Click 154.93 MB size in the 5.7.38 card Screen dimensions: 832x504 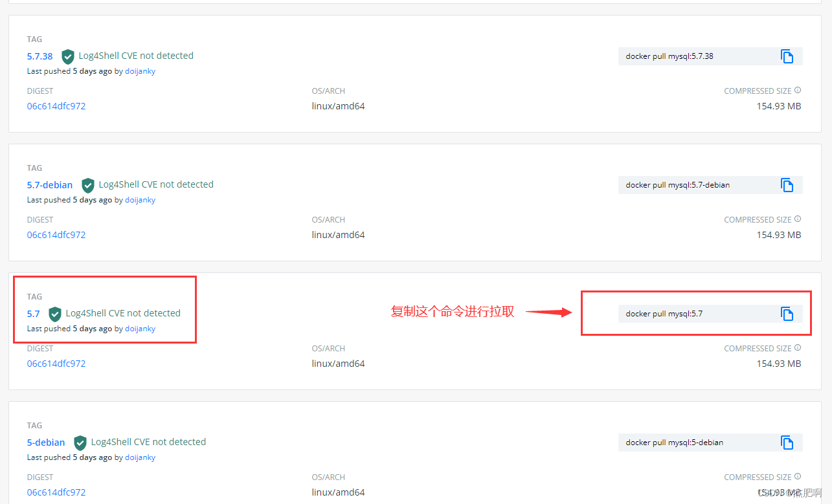point(779,106)
